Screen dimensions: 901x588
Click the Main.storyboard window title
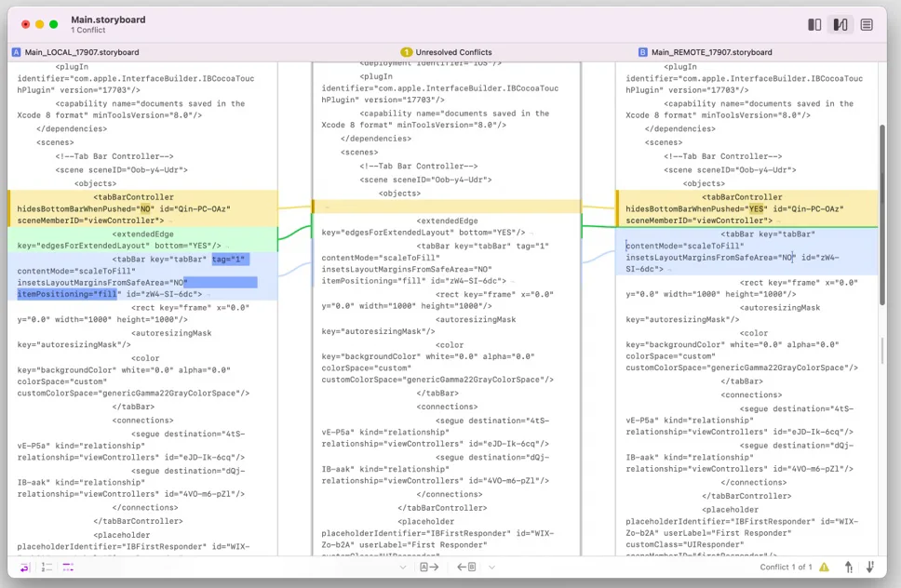coord(108,20)
